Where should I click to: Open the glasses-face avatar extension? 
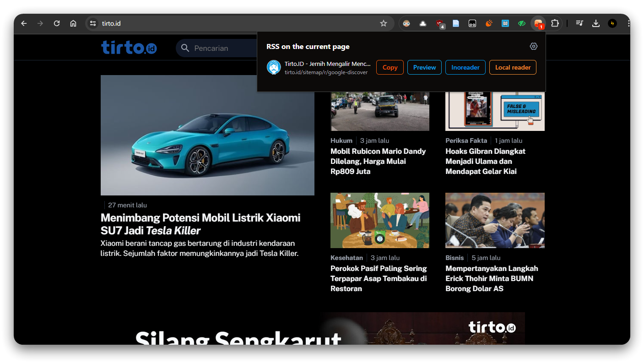[x=406, y=23]
